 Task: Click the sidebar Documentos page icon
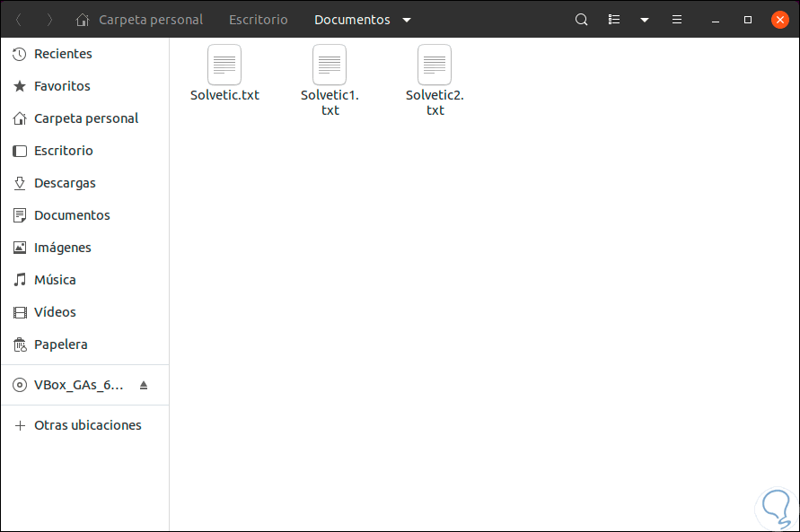20,215
